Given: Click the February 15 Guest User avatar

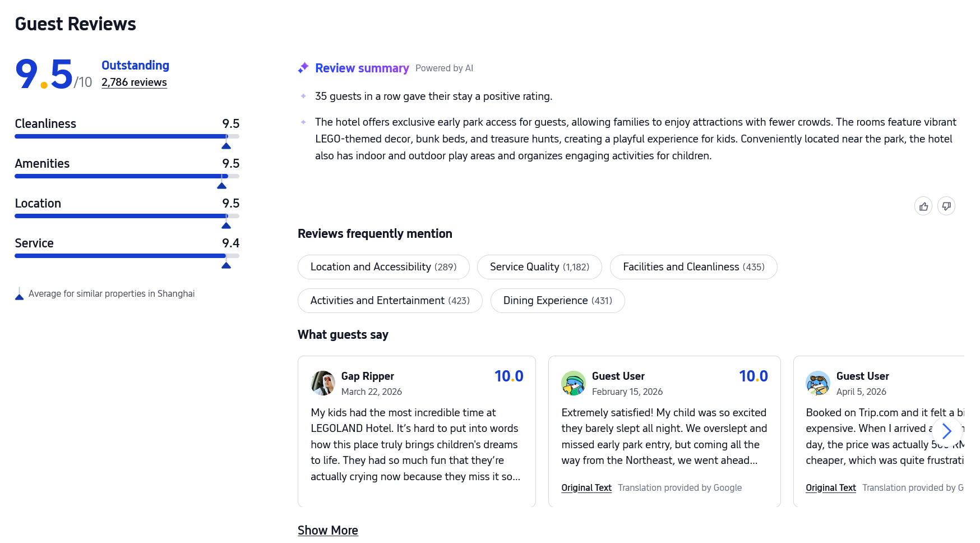Looking at the screenshot, I should point(574,383).
